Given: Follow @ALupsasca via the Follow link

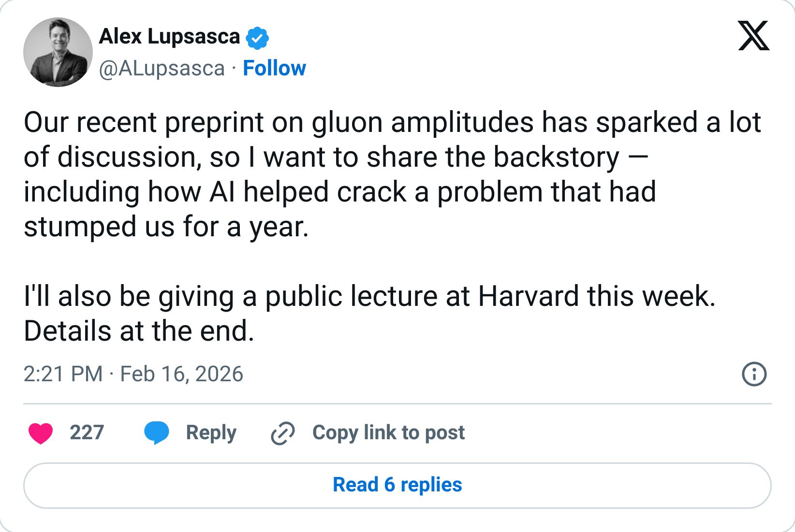Looking at the screenshot, I should [x=274, y=69].
